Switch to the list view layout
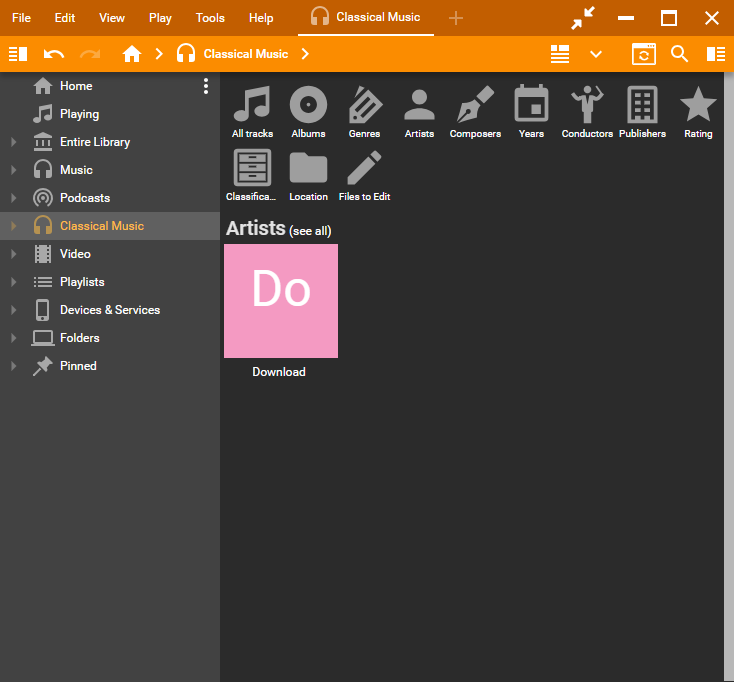The height and width of the screenshot is (682, 734). 560,54
